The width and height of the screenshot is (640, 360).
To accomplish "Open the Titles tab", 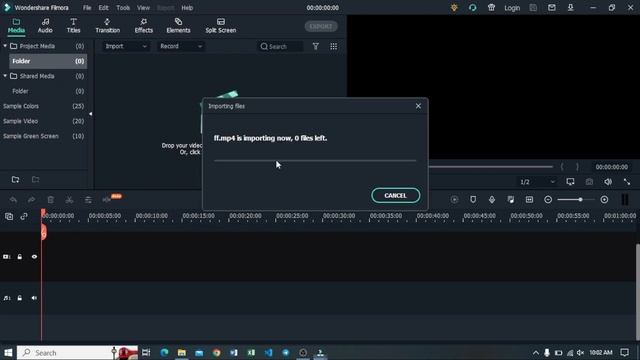I will coord(73,26).
